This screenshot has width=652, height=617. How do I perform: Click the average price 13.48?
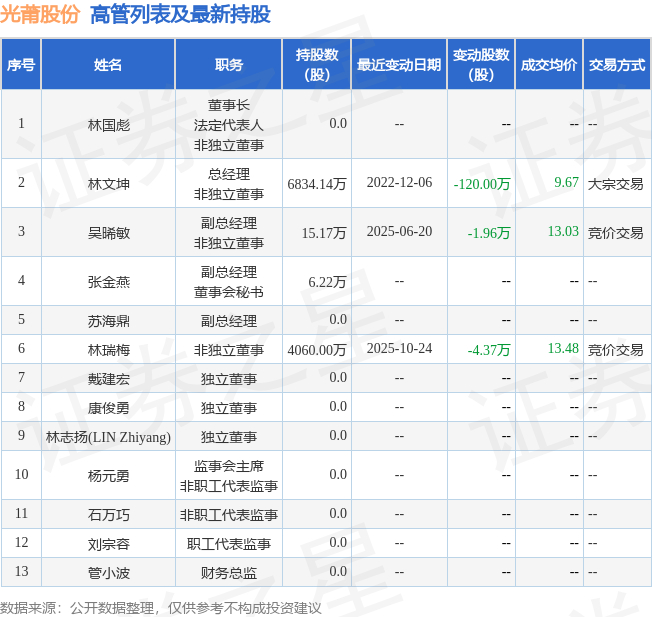pos(563,348)
